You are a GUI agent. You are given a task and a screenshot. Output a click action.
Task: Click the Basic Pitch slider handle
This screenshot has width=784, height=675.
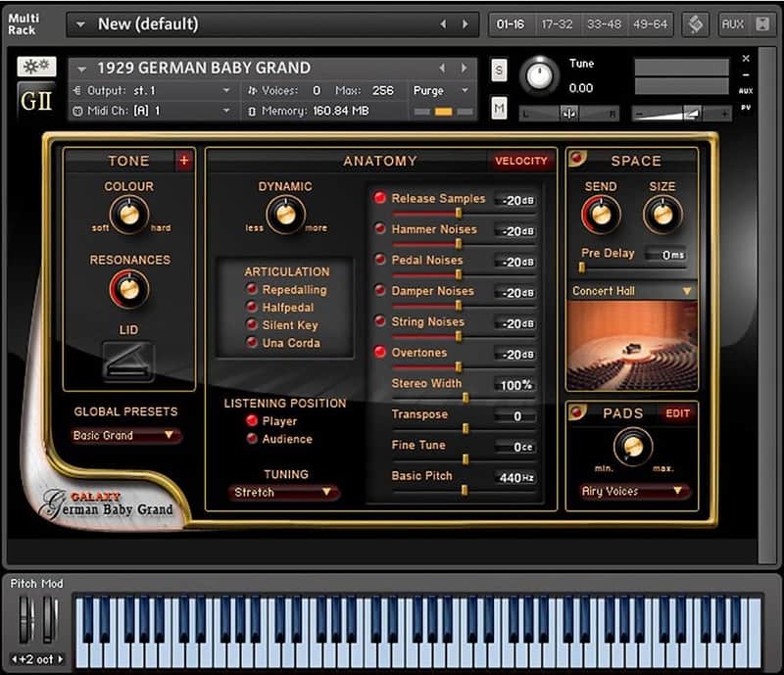tap(465, 490)
